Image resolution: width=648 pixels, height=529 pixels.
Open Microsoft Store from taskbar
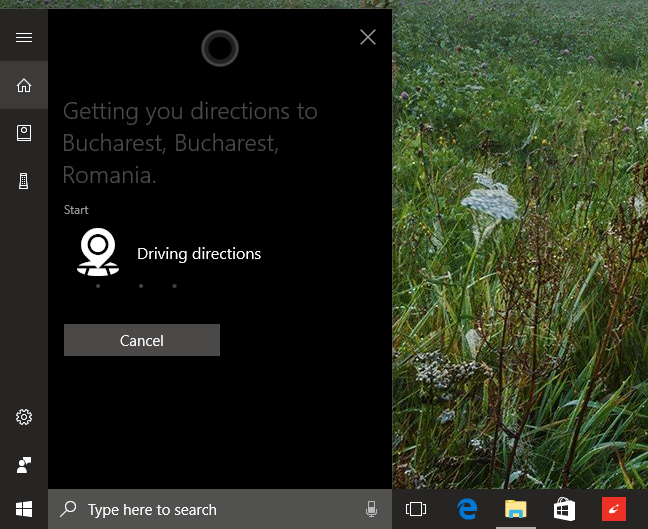pyautogui.click(x=564, y=509)
